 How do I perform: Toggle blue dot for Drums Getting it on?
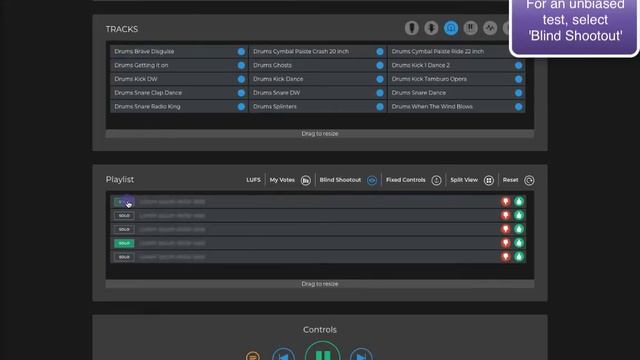[241, 65]
